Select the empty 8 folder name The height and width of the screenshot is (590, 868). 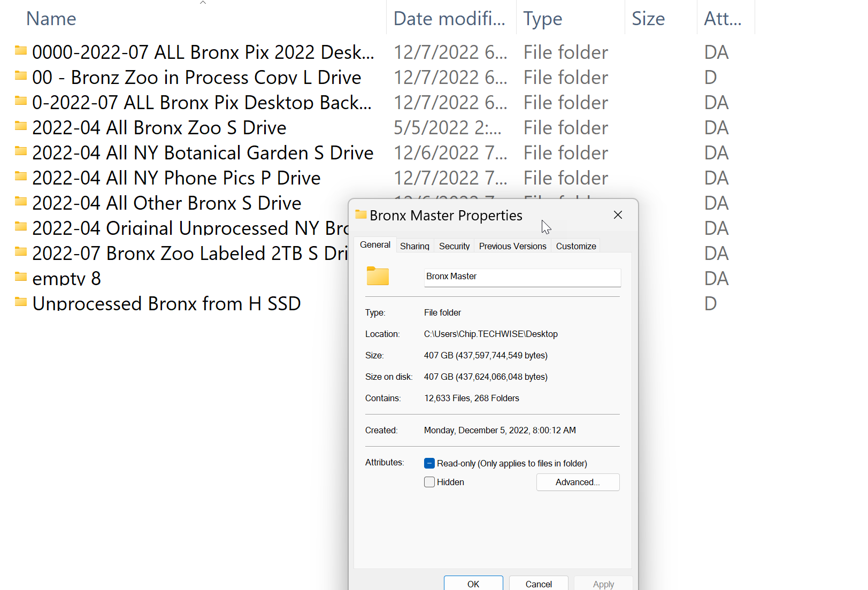pyautogui.click(x=66, y=279)
